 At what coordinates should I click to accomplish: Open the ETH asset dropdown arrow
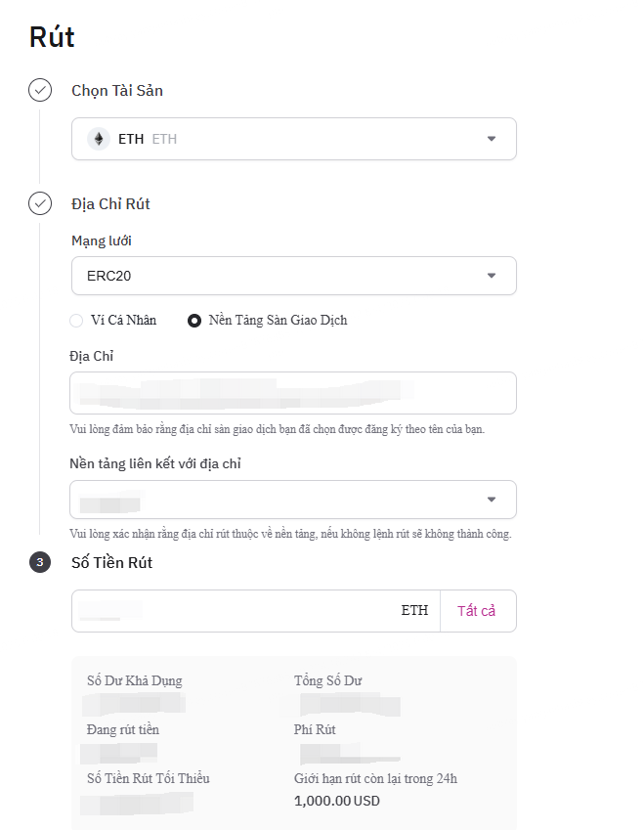pos(492,139)
